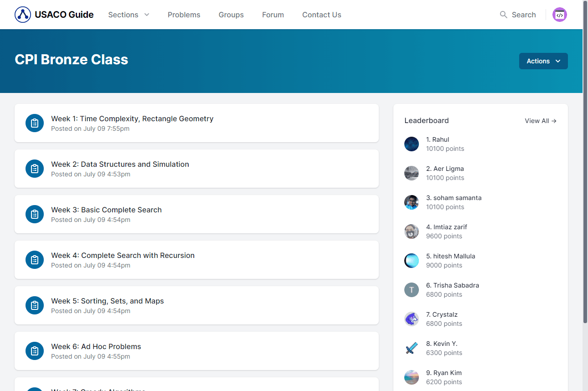
Task: Click the Contact Us link
Action: tap(321, 15)
